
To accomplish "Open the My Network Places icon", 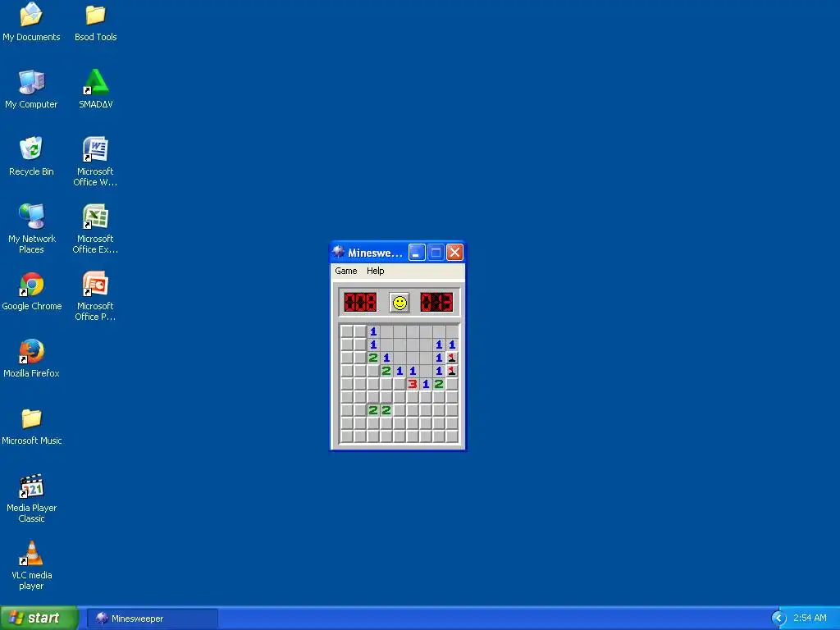I will click(x=31, y=229).
